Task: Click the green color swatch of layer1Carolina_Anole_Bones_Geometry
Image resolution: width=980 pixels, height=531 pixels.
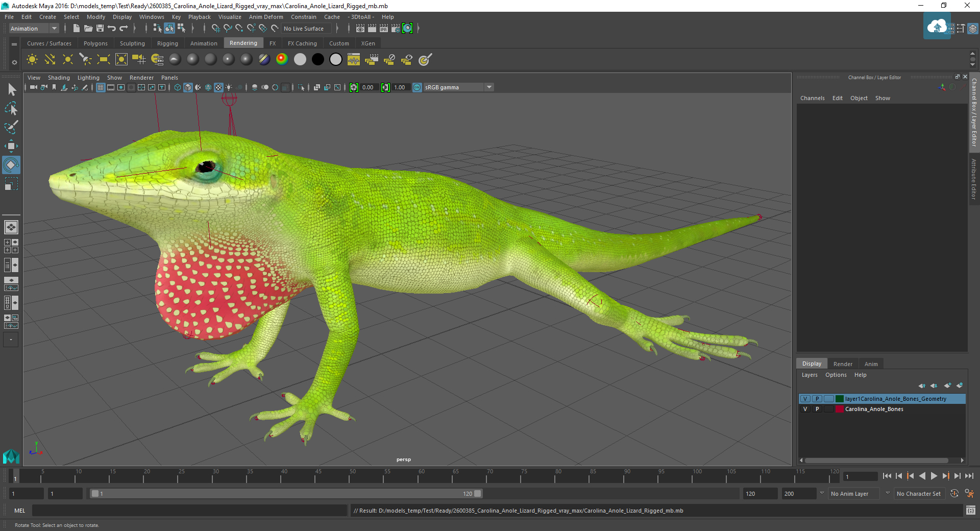Action: [x=839, y=399]
